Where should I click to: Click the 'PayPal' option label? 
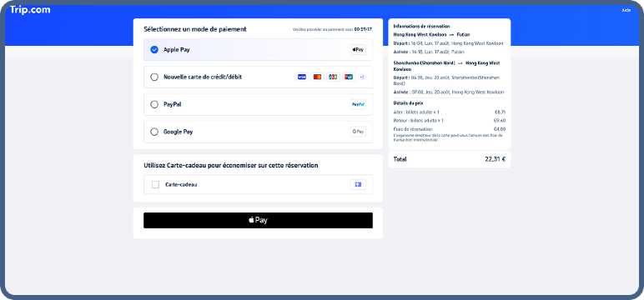(x=173, y=105)
